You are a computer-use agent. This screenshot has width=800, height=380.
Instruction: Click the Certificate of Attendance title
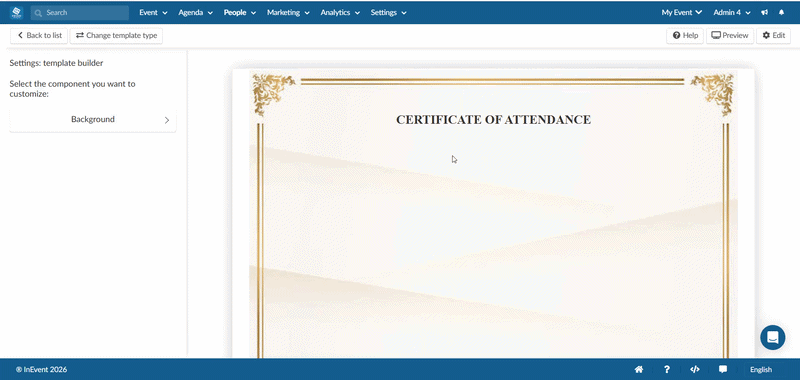pos(493,120)
